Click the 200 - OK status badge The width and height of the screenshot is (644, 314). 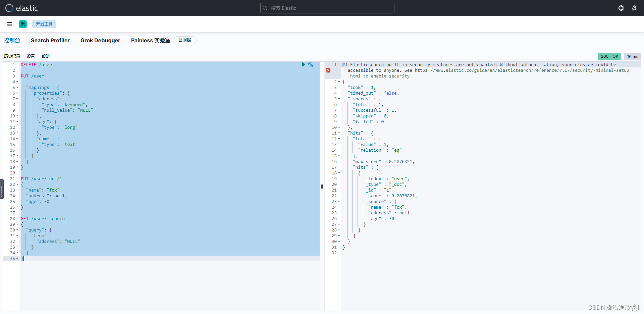[x=609, y=56]
